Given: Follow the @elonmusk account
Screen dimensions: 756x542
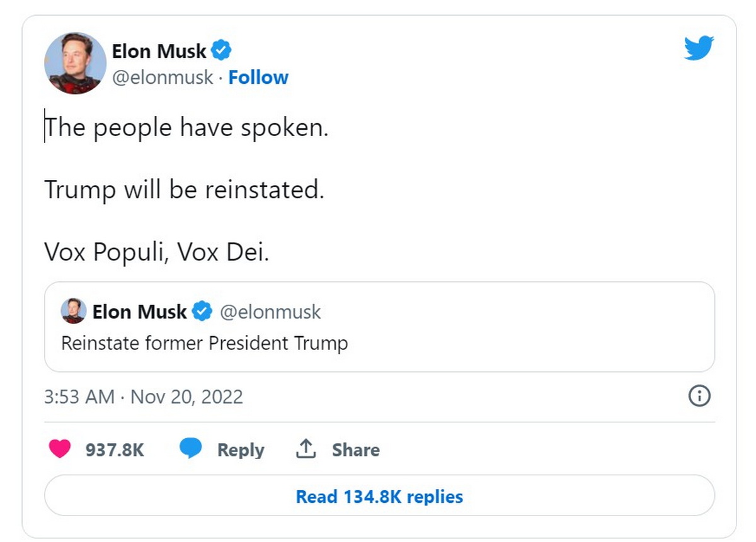Looking at the screenshot, I should tap(258, 77).
